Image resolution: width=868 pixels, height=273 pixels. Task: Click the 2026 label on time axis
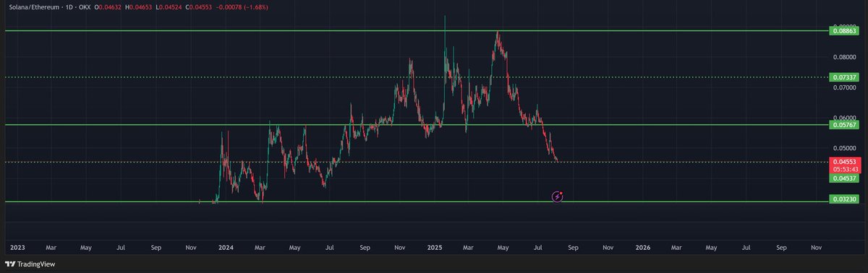tap(642, 247)
